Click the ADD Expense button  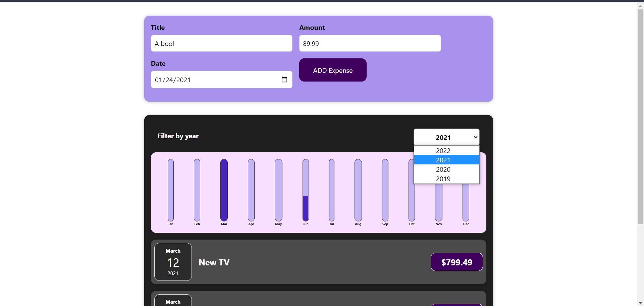click(332, 70)
